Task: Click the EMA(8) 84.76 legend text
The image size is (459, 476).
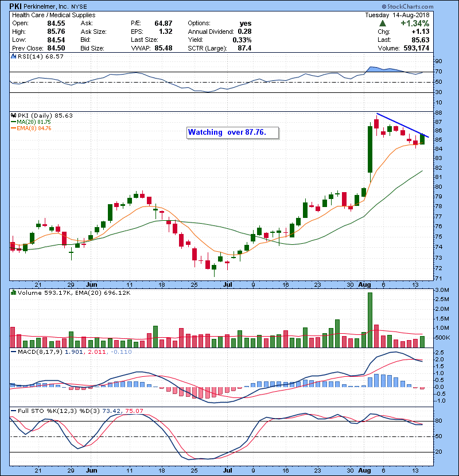Action: pyautogui.click(x=34, y=128)
